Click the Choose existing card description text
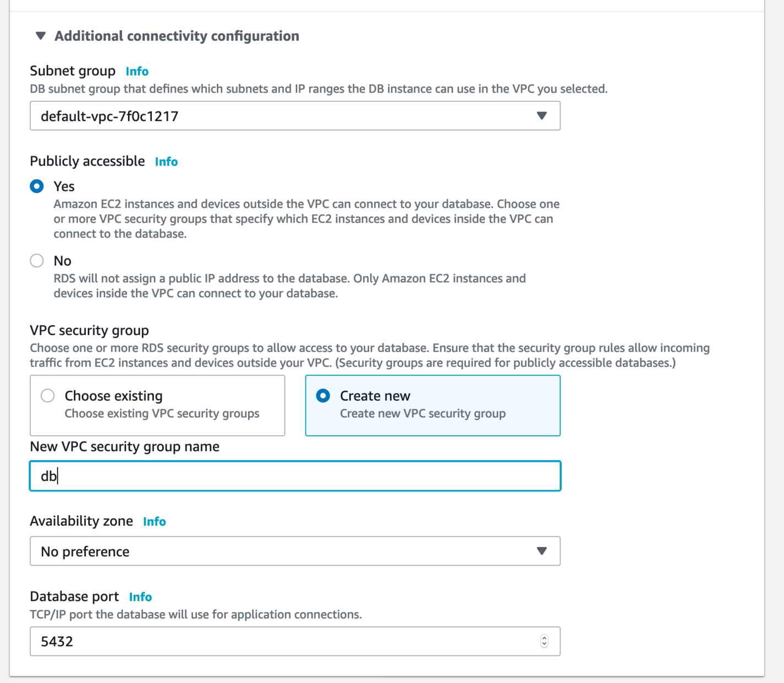Image resolution: width=784 pixels, height=683 pixels. tap(162, 414)
